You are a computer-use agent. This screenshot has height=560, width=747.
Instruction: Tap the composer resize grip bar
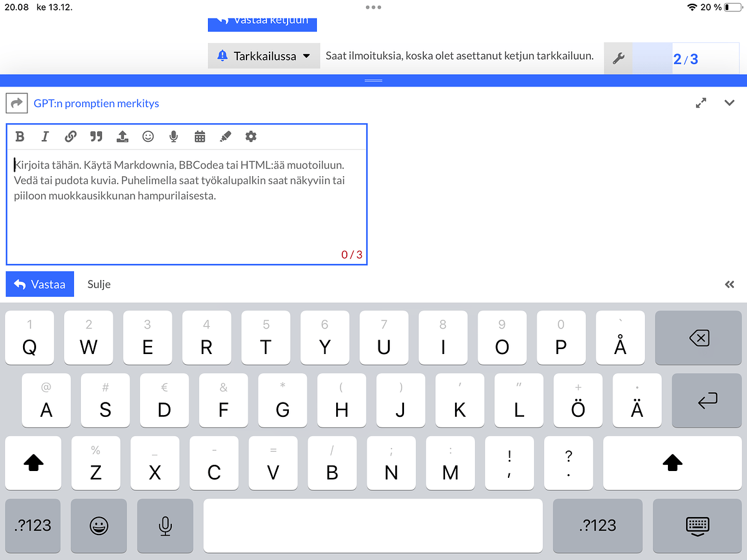374,81
